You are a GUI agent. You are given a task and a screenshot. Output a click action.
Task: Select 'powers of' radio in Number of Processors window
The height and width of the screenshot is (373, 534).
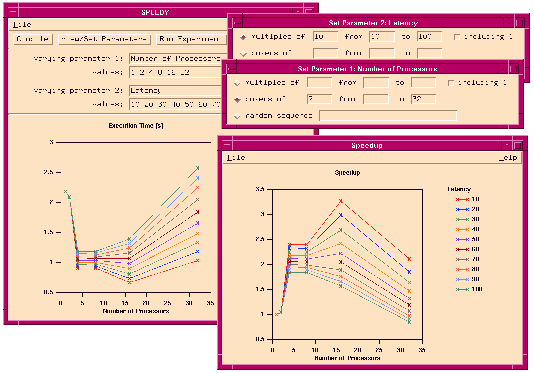pyautogui.click(x=237, y=99)
